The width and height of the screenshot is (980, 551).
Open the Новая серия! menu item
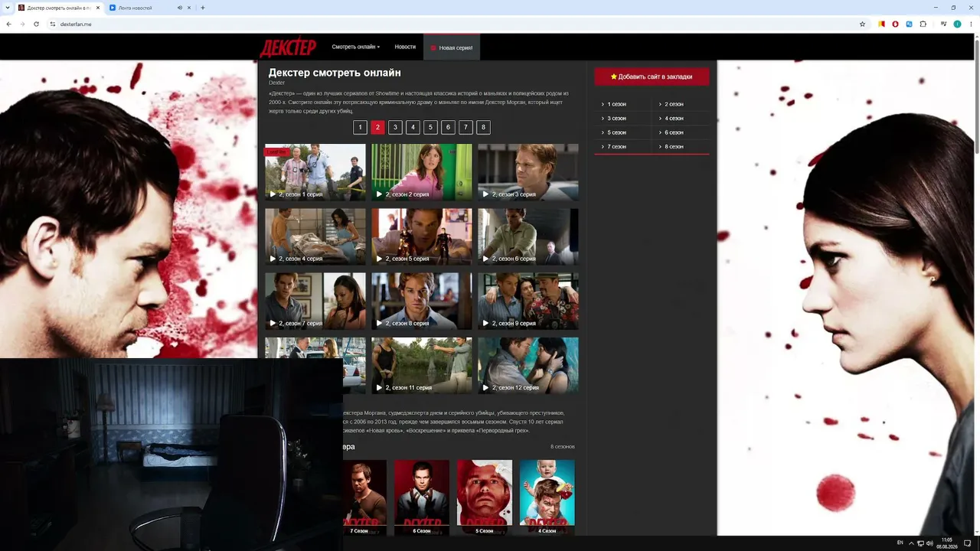point(452,47)
